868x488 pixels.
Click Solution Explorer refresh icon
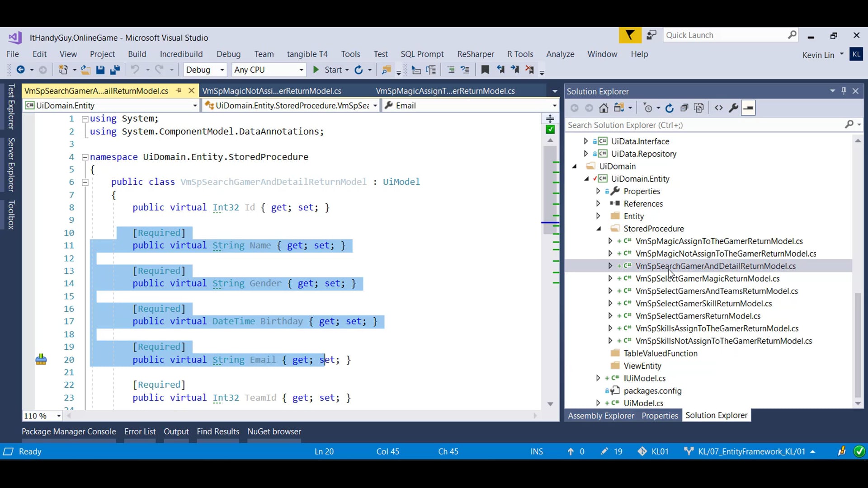point(670,108)
